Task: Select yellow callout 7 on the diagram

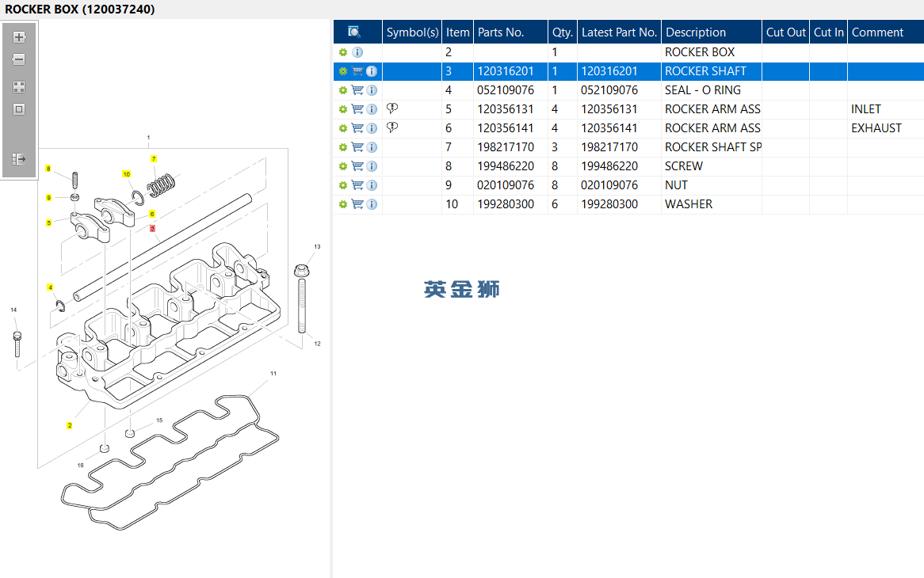Action: click(154, 158)
